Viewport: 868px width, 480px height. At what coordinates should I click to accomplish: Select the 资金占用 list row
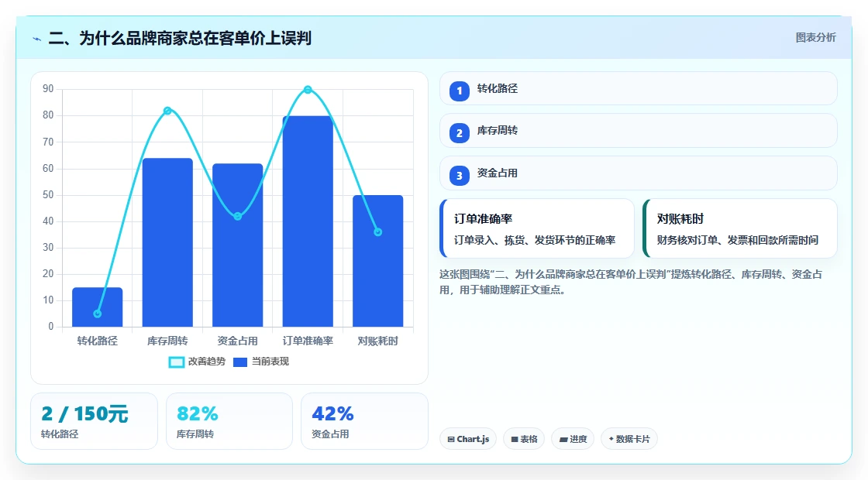[x=639, y=173]
